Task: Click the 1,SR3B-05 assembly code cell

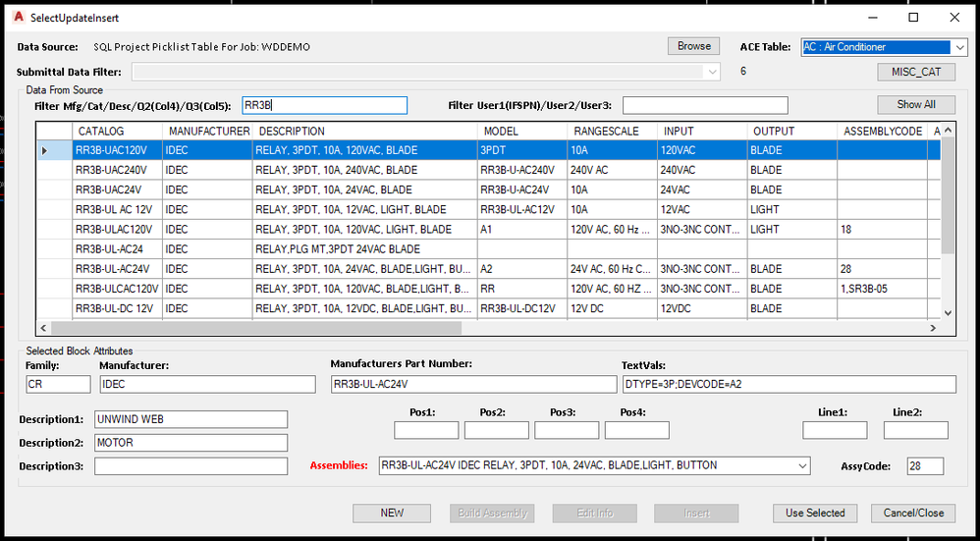Action: [x=883, y=290]
